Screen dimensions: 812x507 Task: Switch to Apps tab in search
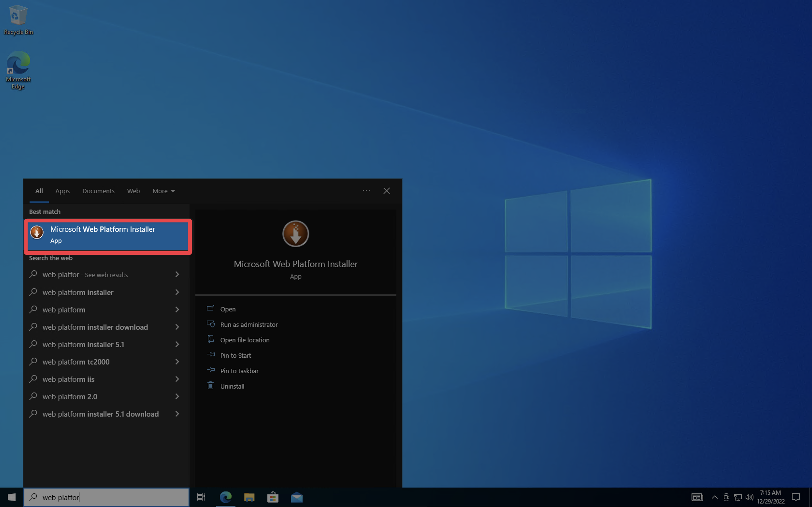[63, 191]
